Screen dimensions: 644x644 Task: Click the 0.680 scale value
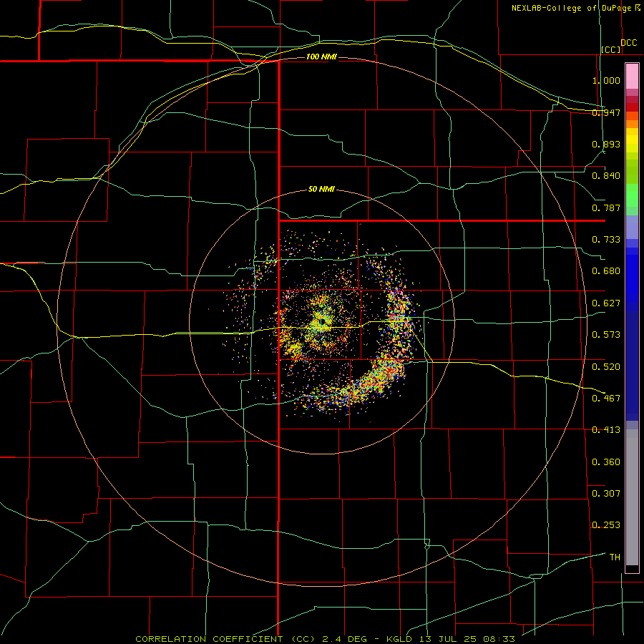tap(606, 271)
